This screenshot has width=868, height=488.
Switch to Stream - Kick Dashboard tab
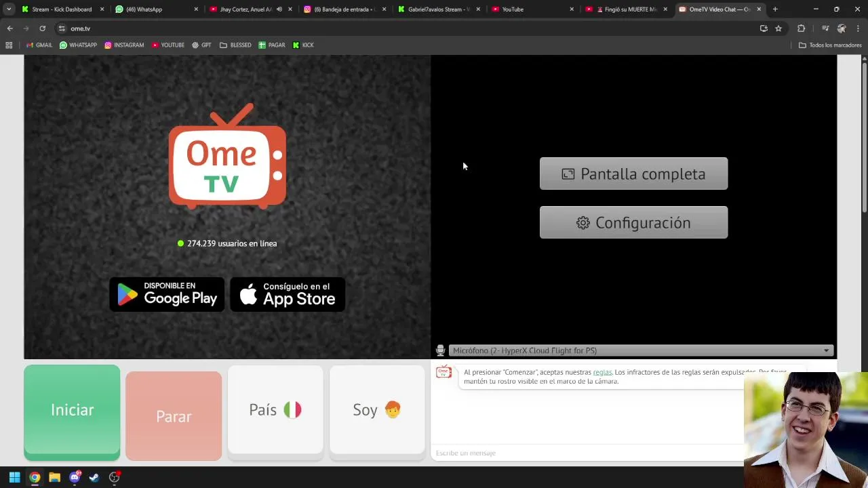[62, 9]
